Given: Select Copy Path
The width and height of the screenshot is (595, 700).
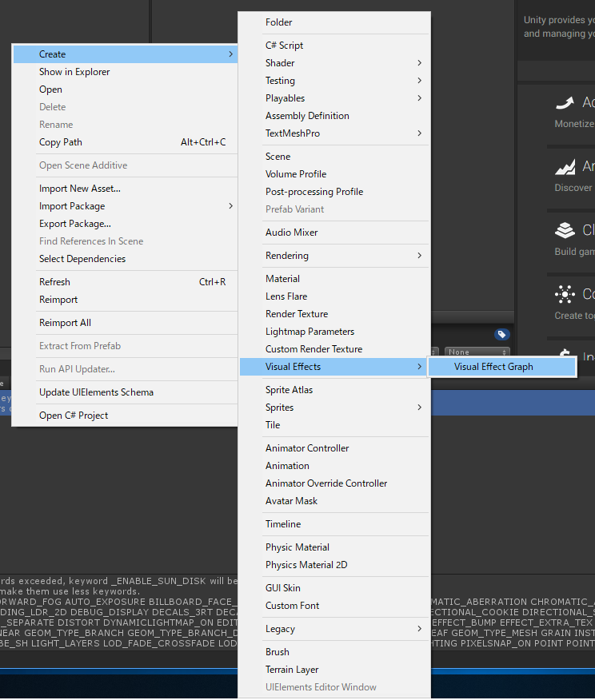Looking at the screenshot, I should (125, 142).
